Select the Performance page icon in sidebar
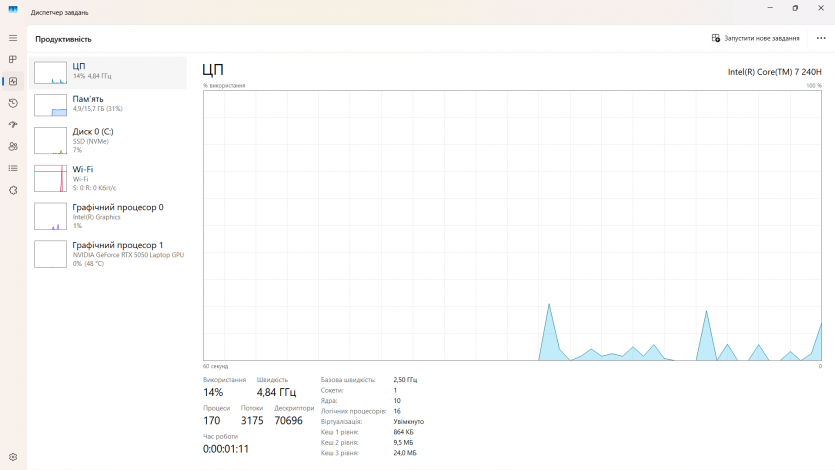Viewport: 835px width, 470px height. pyautogui.click(x=13, y=81)
